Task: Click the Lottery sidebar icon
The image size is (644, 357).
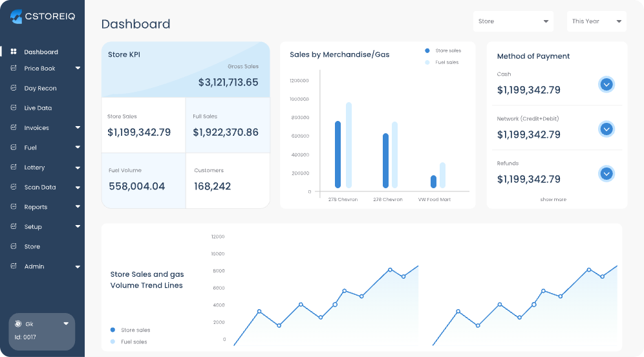Action: click(x=14, y=167)
